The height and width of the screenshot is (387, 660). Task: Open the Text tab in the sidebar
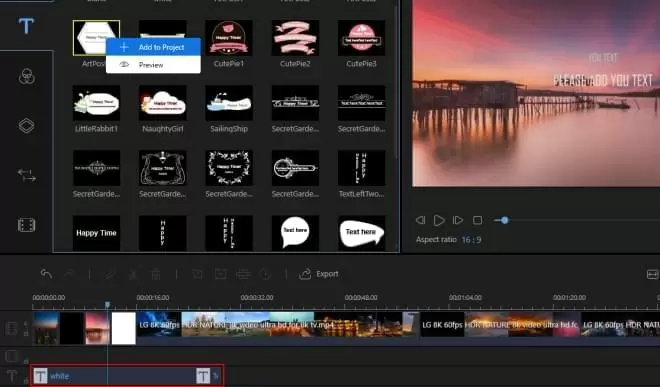point(26,26)
